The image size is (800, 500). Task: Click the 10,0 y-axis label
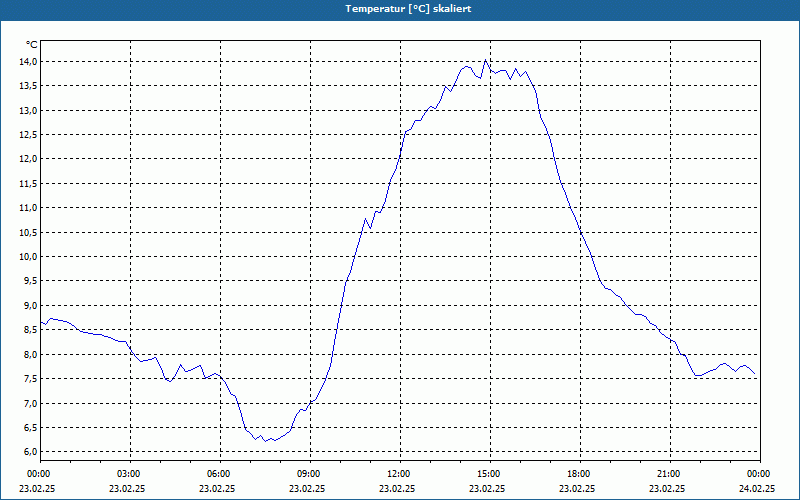tap(29, 257)
